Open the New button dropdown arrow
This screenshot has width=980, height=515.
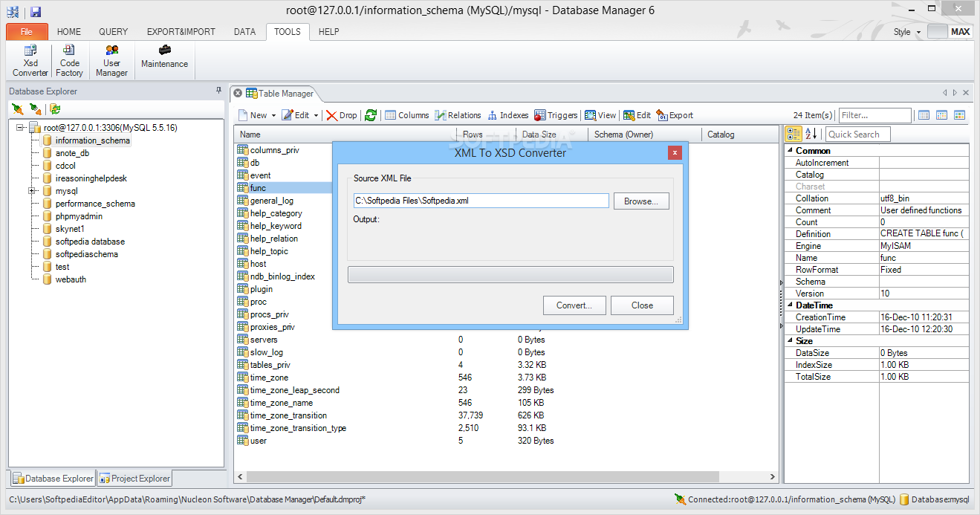click(273, 115)
